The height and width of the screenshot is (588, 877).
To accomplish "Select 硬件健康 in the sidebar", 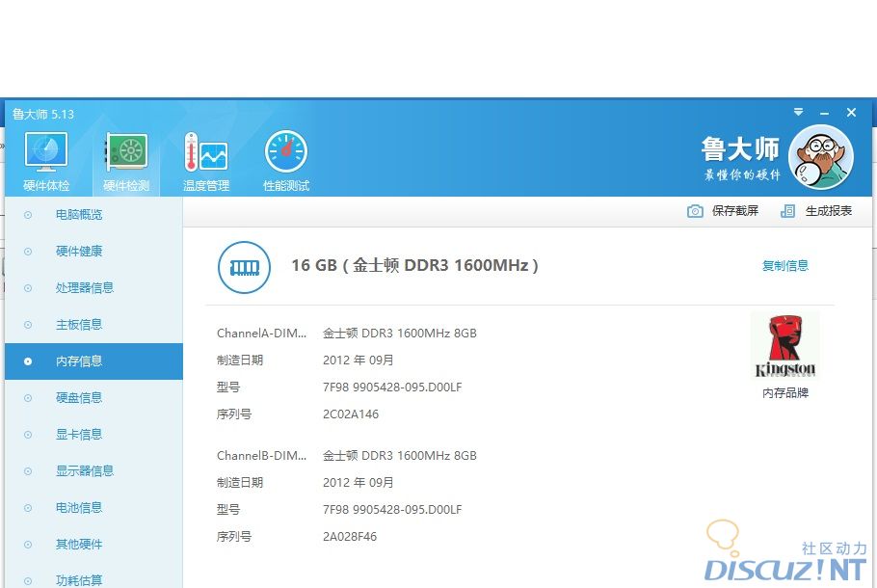I will pos(93,252).
